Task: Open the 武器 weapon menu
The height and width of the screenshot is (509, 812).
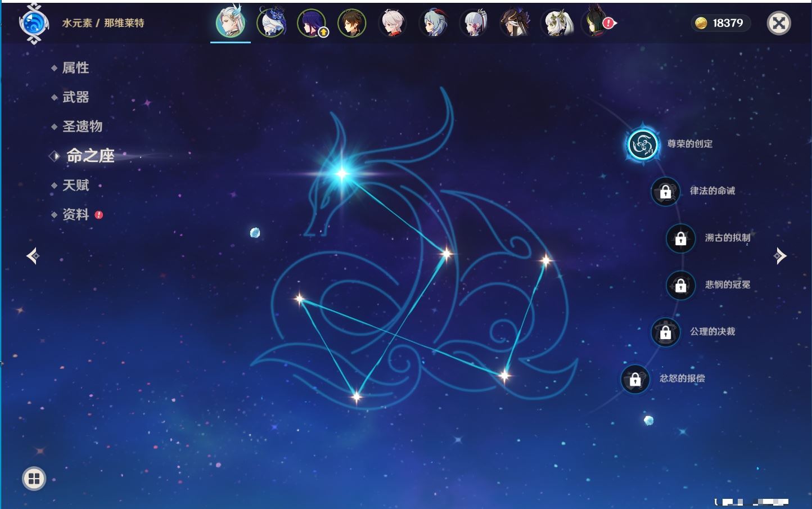Action: pos(75,97)
